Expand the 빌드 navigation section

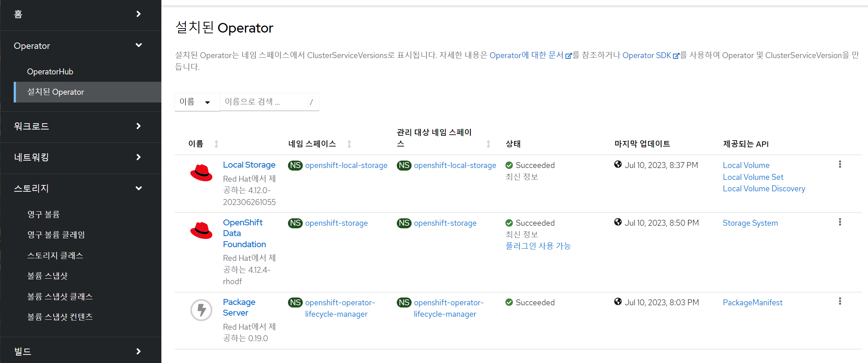(x=81, y=351)
